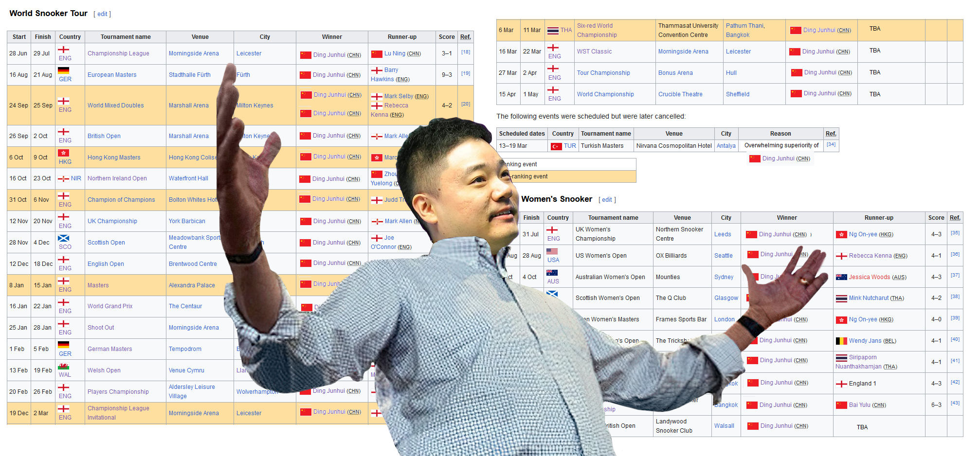This screenshot has height=456, width=980.
Task: Open the Six-red World Championship link
Action: coord(597,30)
